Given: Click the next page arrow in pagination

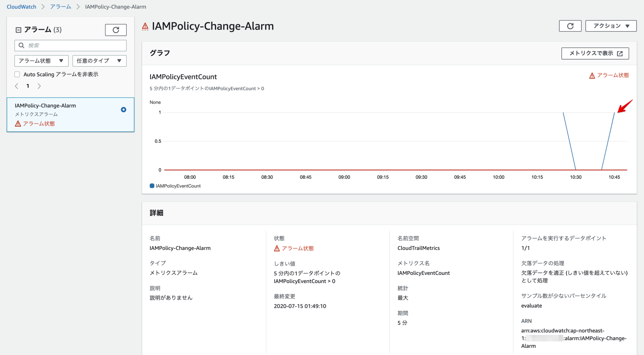Looking at the screenshot, I should pyautogui.click(x=39, y=86).
